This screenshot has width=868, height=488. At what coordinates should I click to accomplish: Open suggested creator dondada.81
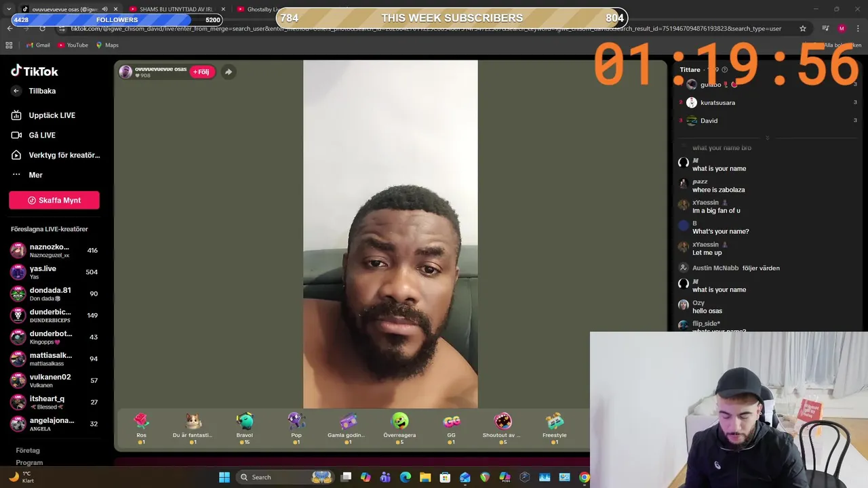pos(54,293)
